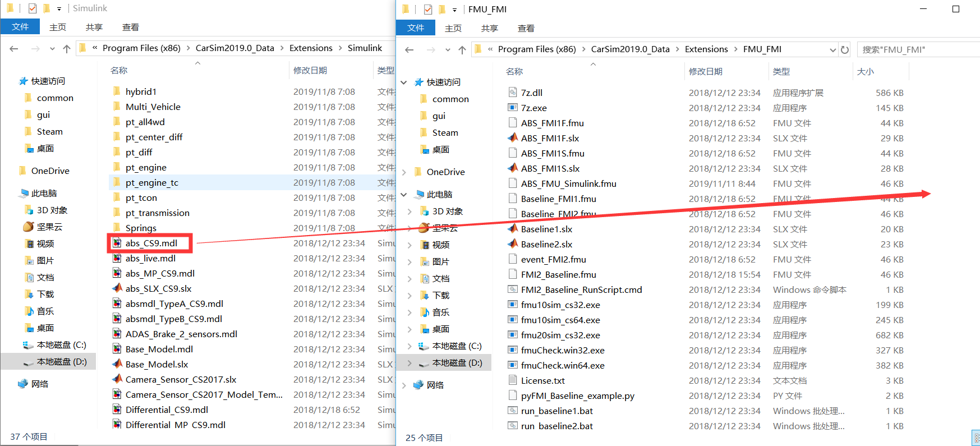The width and height of the screenshot is (980, 446).
Task: Expand 网络 node in FMU_FMI sidebar
Action: [x=404, y=385]
